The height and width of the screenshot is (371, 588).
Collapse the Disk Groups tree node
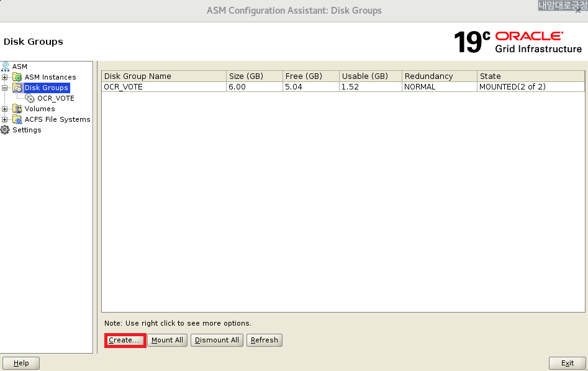click(x=4, y=88)
